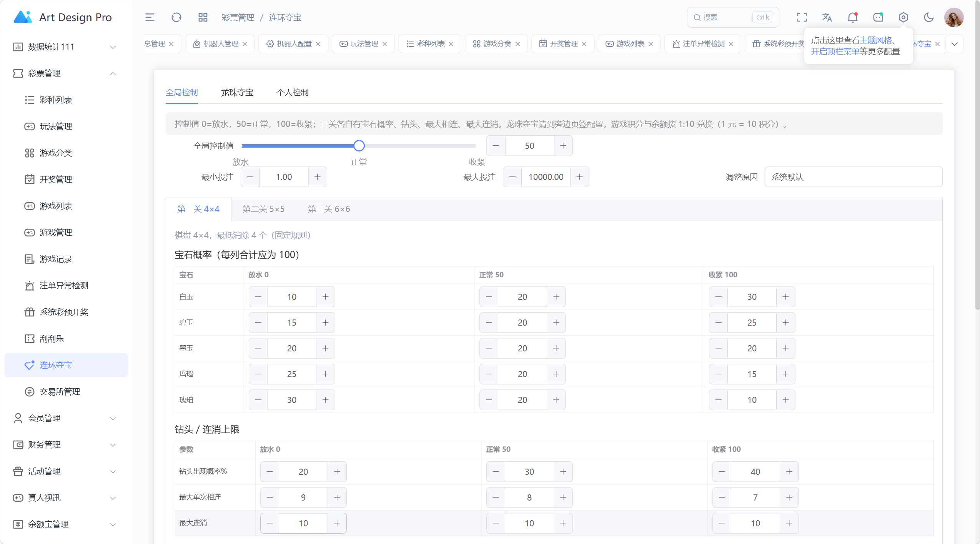The height and width of the screenshot is (544, 980).
Task: Enter fullscreen mode icon
Action: point(802,17)
